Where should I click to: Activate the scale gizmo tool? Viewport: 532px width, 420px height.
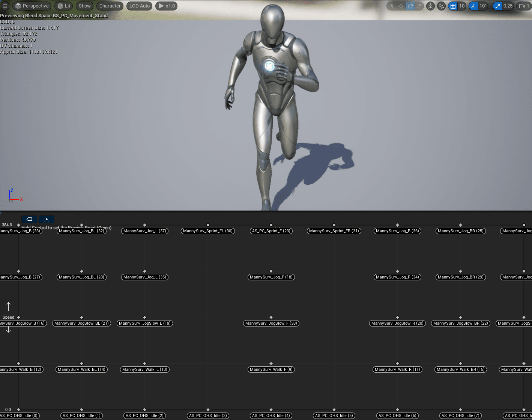click(419, 6)
